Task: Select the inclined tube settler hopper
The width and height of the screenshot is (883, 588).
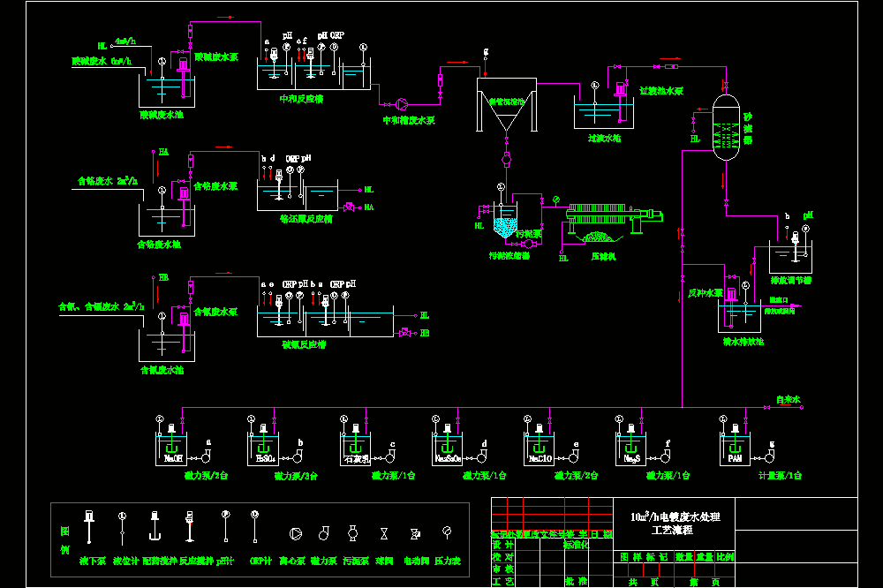Action: 507,105
